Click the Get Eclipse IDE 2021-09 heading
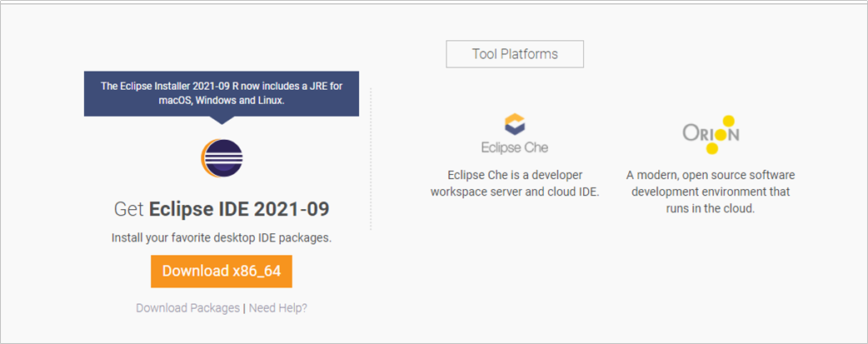This screenshot has width=868, height=344. point(222,209)
